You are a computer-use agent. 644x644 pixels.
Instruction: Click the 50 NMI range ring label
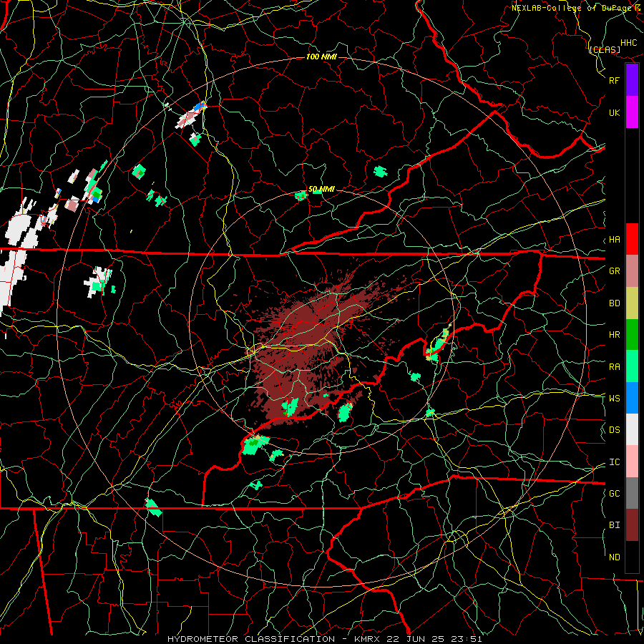tap(321, 189)
